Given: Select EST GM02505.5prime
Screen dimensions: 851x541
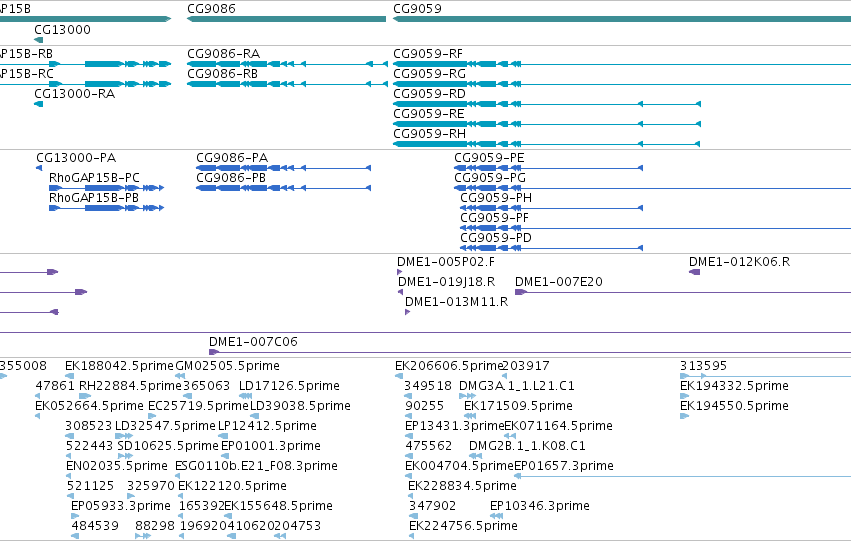Looking at the screenshot, I should (x=227, y=366).
